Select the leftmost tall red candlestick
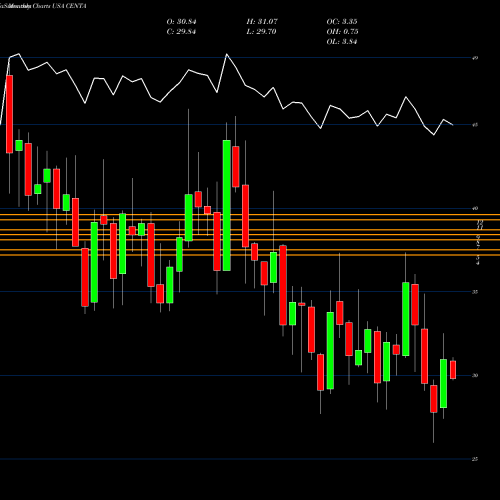Screen dimensions: 500x500 click(9, 114)
